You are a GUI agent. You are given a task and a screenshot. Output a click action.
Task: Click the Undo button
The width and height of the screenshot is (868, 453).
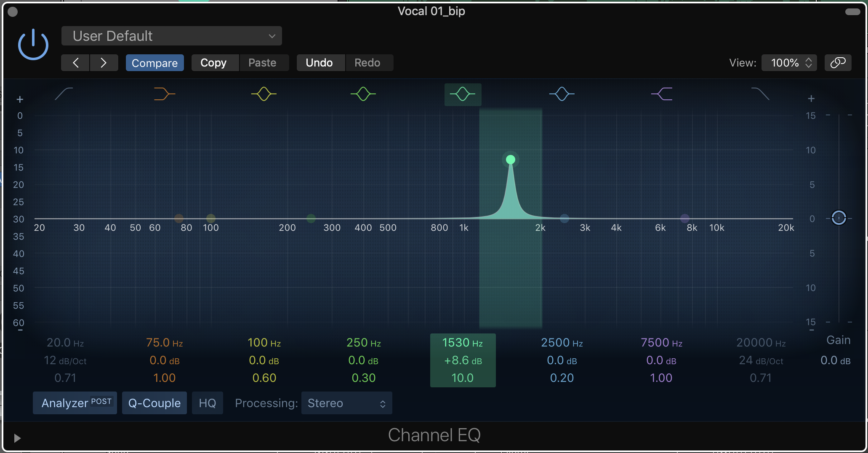[x=319, y=63]
